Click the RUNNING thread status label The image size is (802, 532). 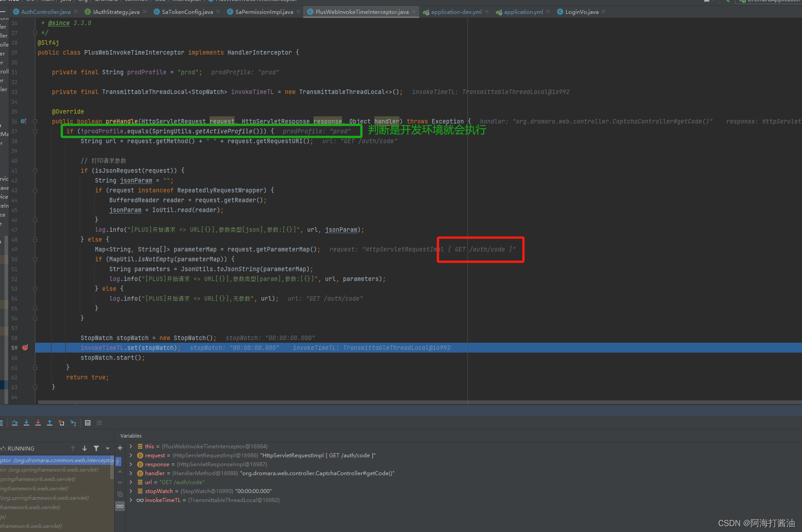[x=21, y=448]
